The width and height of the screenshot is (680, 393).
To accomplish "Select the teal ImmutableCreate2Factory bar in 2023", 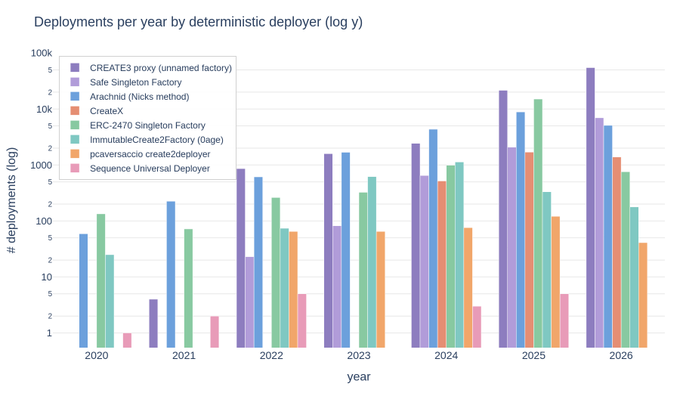I will click(x=372, y=262).
